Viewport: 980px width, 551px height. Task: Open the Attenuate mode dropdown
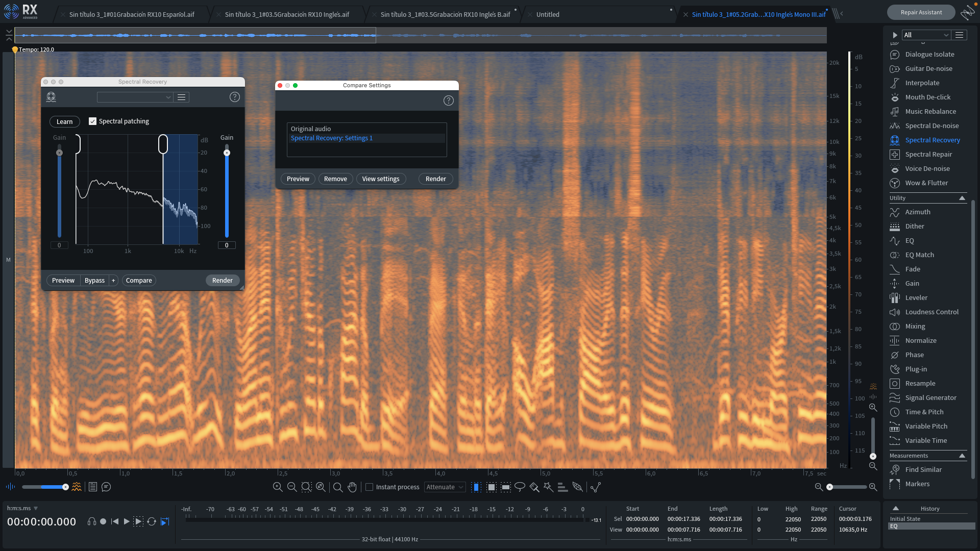tap(444, 487)
